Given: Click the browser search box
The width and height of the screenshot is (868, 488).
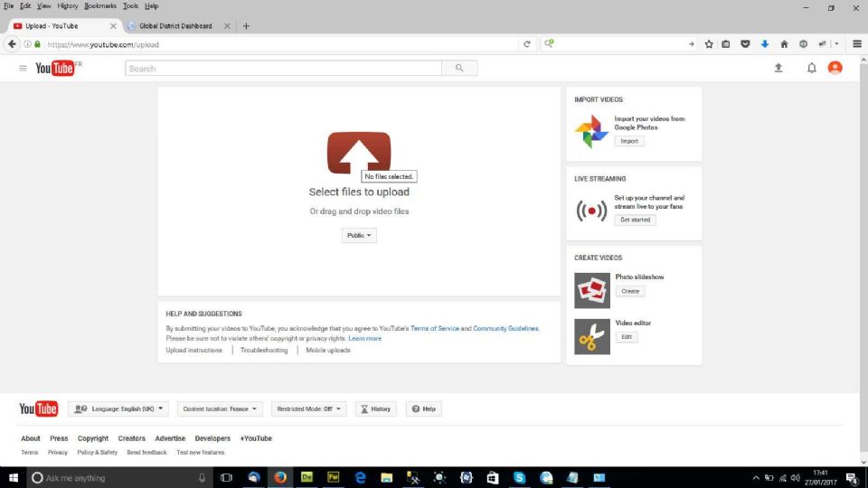Looking at the screenshot, I should coord(618,44).
